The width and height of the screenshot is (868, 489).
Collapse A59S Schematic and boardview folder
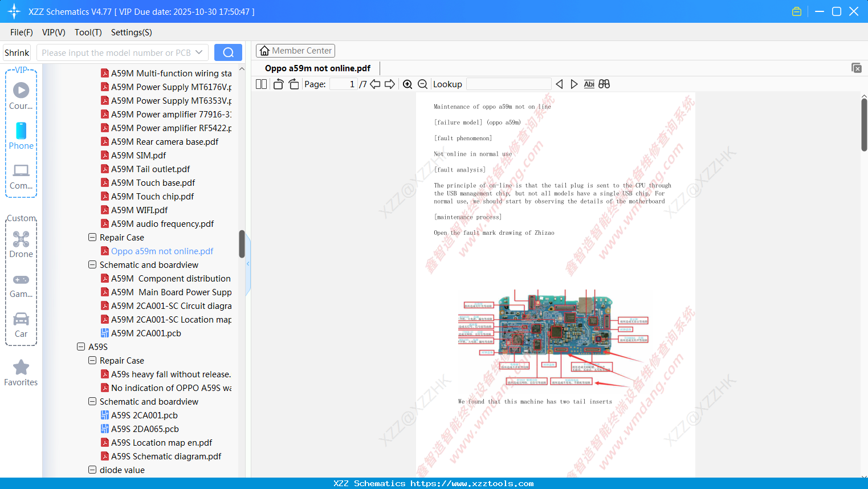point(92,401)
